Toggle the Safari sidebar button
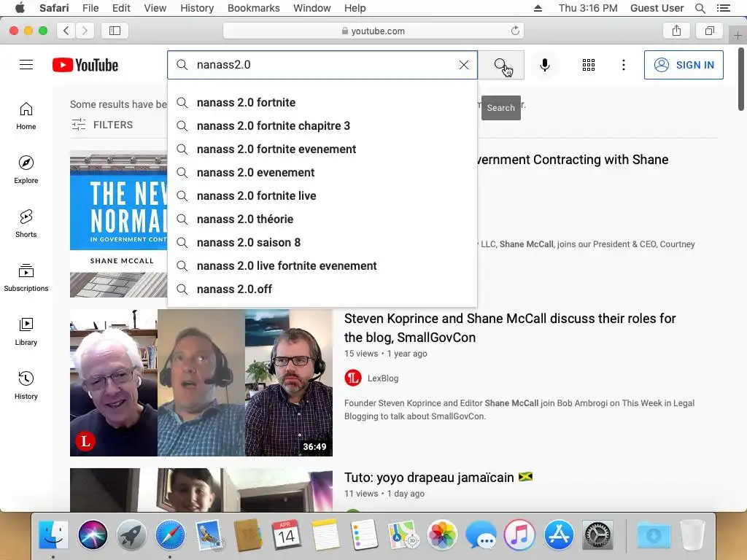 115,31
